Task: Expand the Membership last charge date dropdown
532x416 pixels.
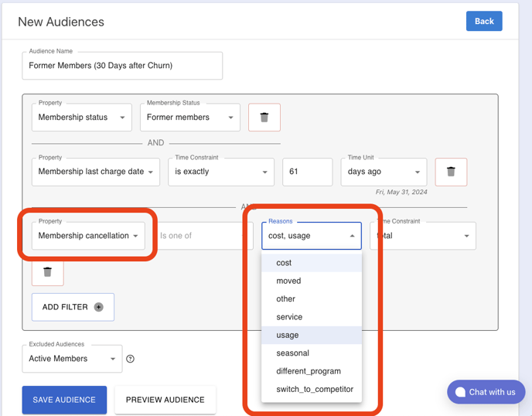Action: (x=96, y=172)
